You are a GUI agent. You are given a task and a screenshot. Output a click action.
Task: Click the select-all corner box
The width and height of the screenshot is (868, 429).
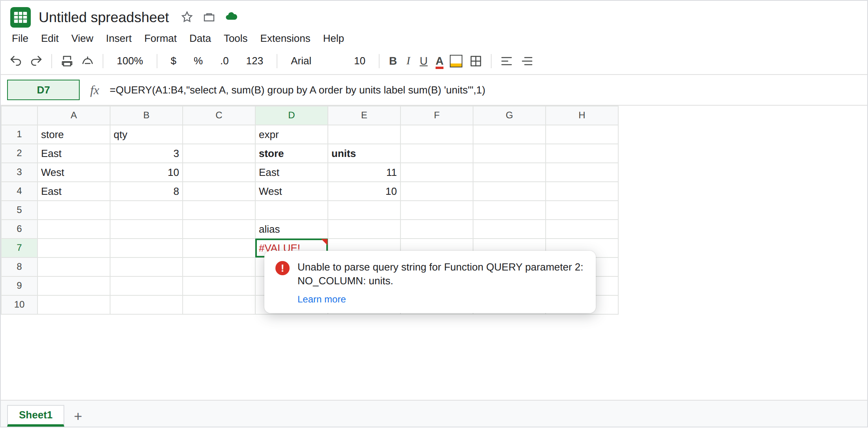pos(19,115)
